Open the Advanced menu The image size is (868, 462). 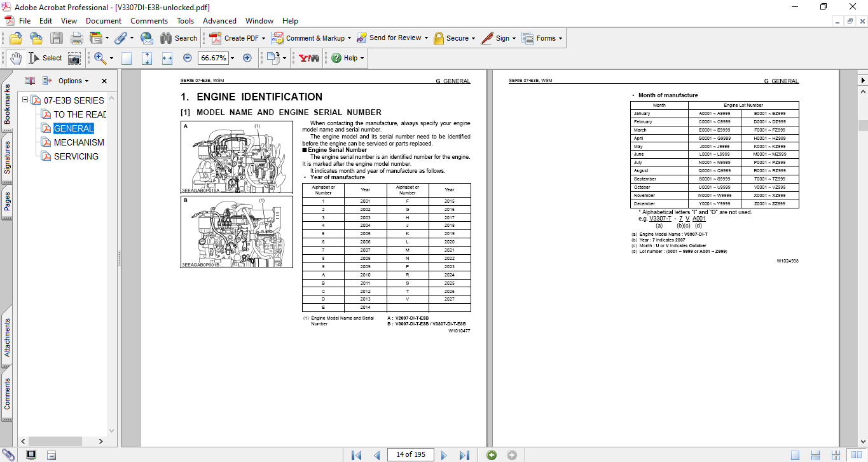click(219, 21)
